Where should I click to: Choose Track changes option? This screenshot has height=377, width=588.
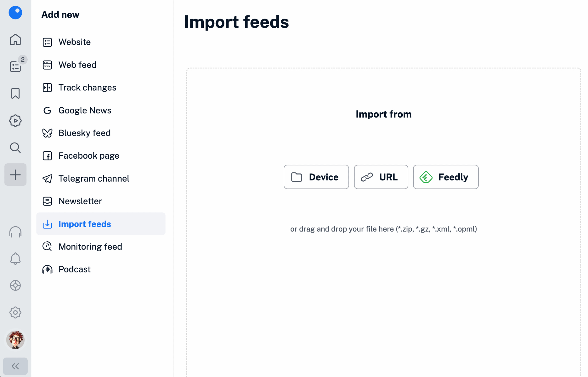pyautogui.click(x=87, y=88)
